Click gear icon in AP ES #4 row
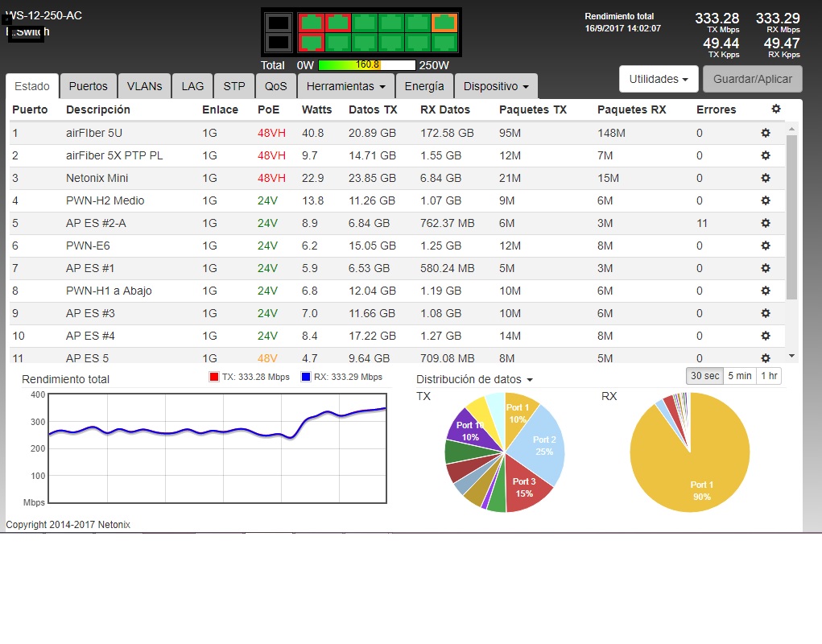Image resolution: width=822 pixels, height=644 pixels. (x=766, y=336)
